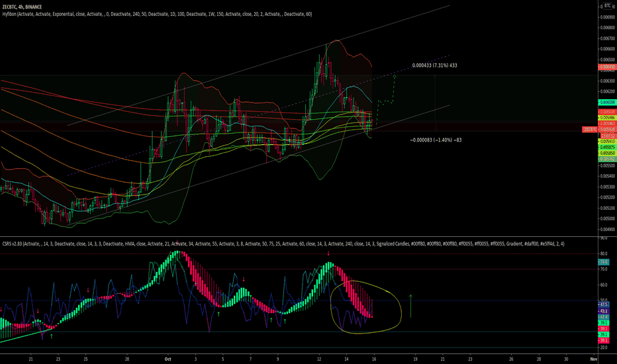This screenshot has height=364, width=617.
Task: Click the 80.0 oscillator scale tick
Action: click(x=604, y=254)
